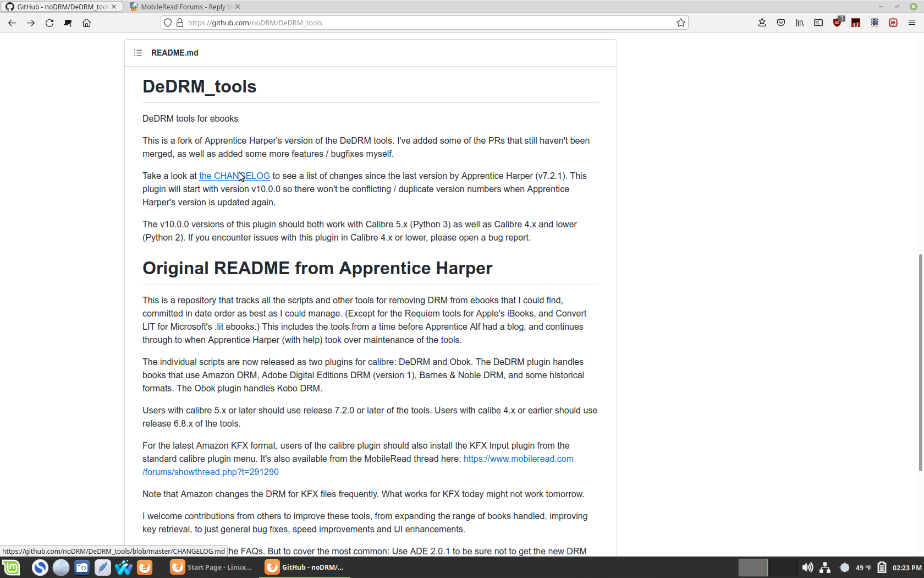Click the extension icon left of Home
The height and width of the screenshot is (578, 924).
click(68, 23)
